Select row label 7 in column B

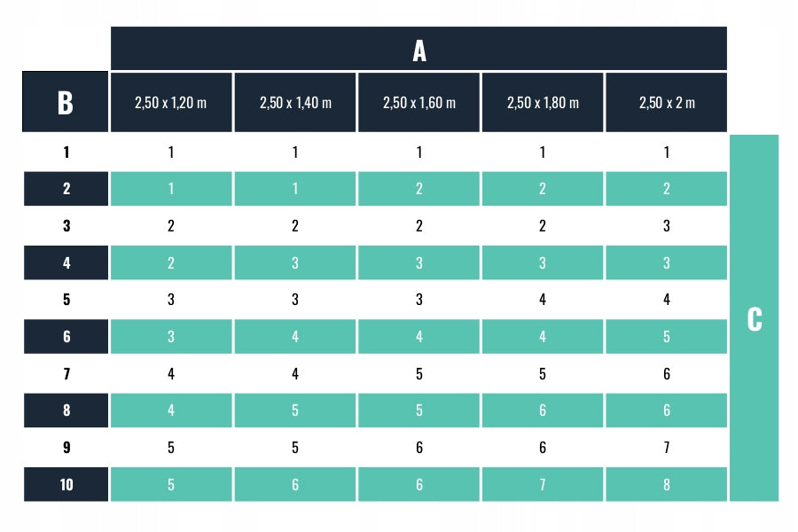click(x=66, y=374)
